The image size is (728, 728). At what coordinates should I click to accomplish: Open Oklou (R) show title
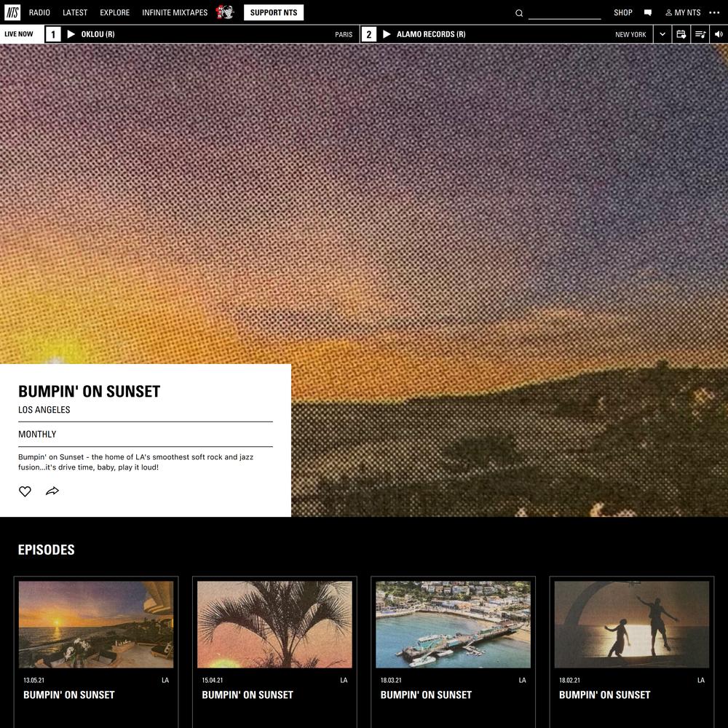98,34
